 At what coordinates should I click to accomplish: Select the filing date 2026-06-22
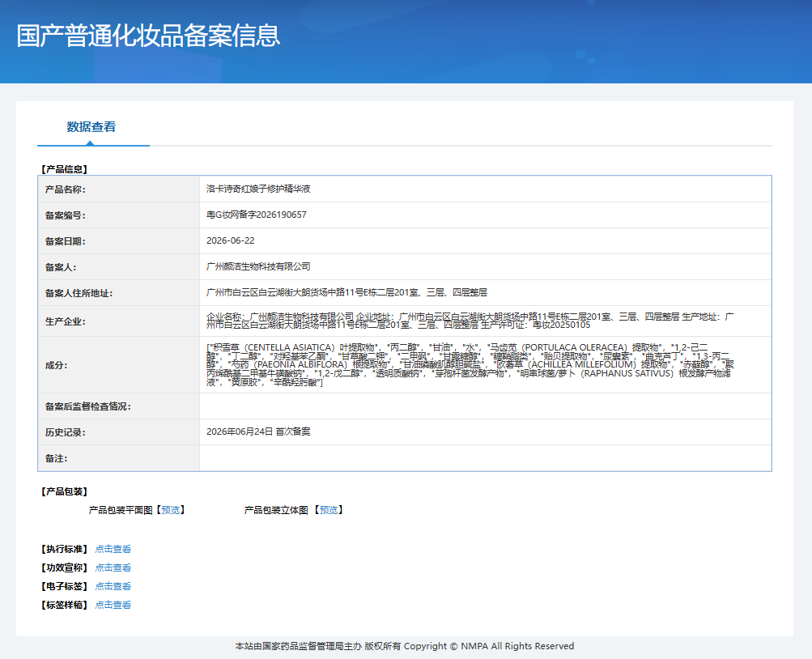[231, 240]
